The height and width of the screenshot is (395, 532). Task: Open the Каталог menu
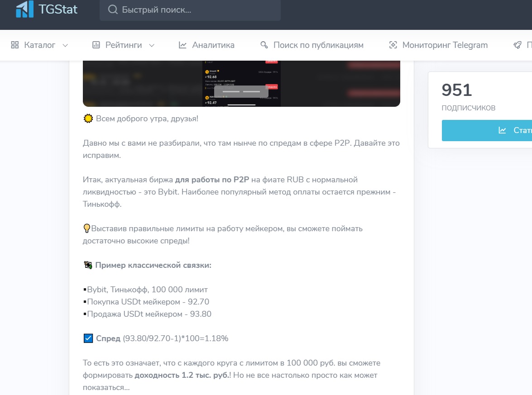pyautogui.click(x=39, y=45)
